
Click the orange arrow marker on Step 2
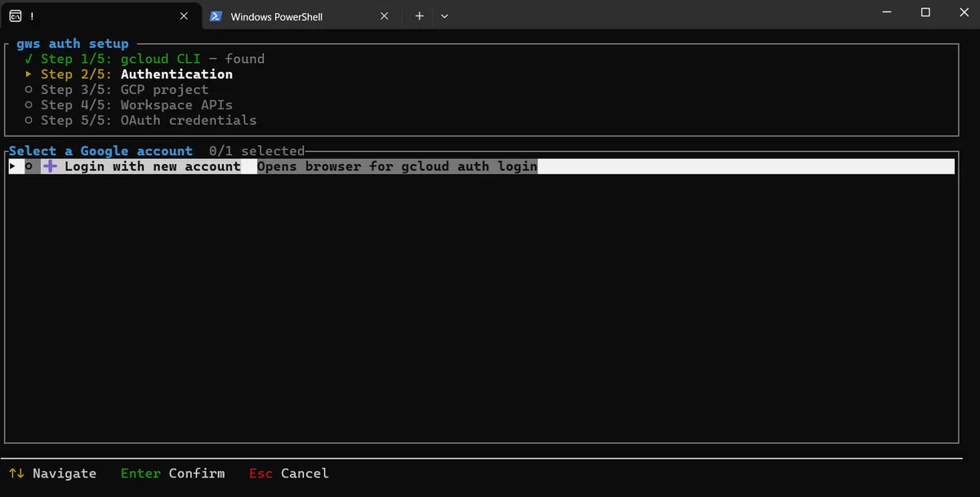point(29,74)
